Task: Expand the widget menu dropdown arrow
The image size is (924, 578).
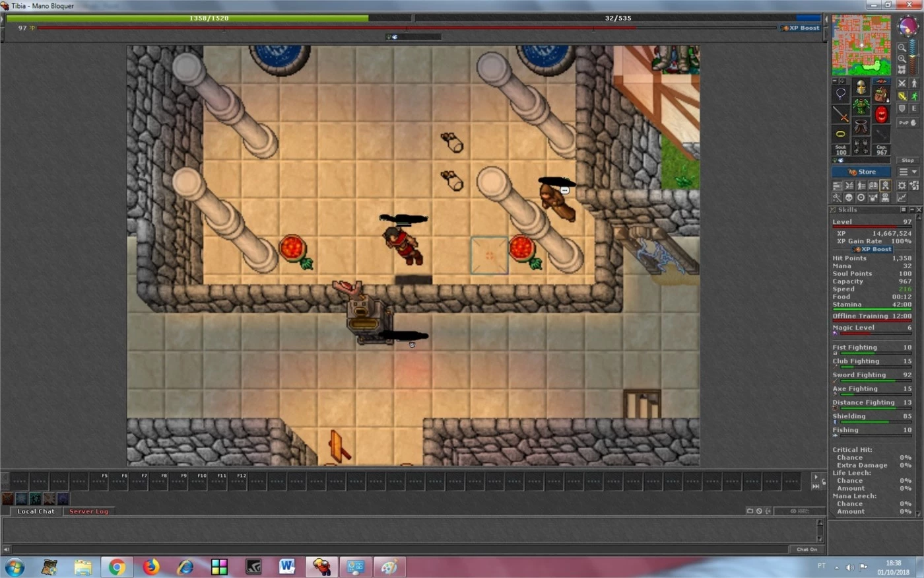Action: (914, 172)
